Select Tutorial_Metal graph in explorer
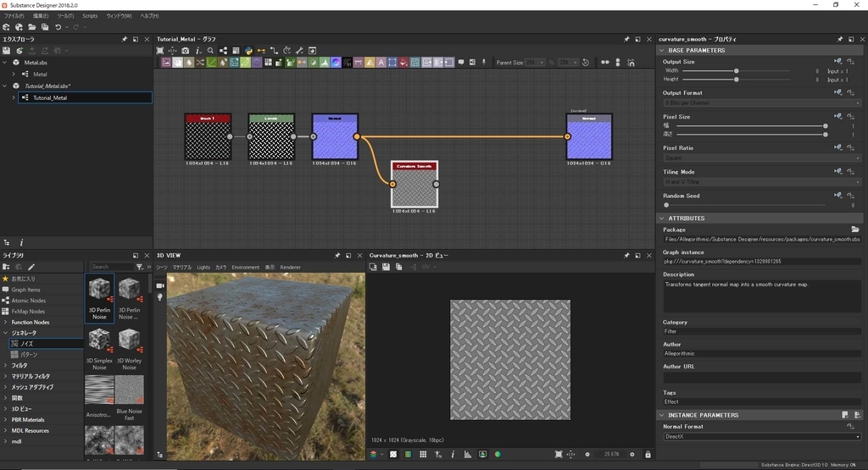 pyautogui.click(x=50, y=98)
